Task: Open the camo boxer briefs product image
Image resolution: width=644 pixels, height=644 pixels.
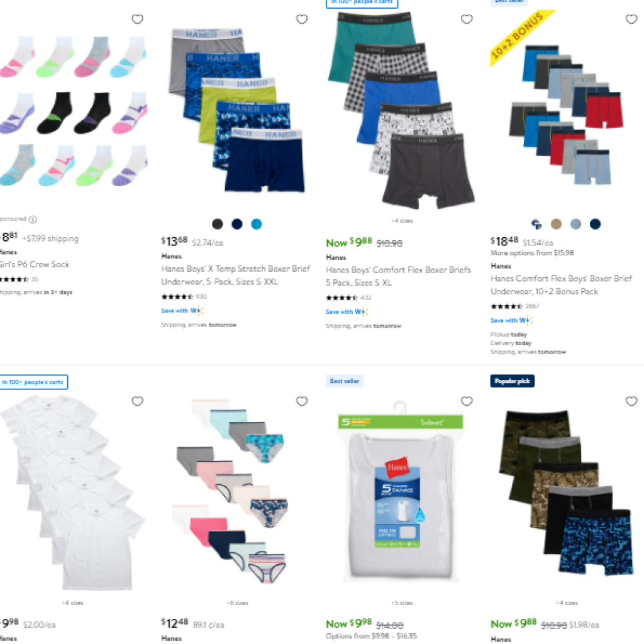Action: pyautogui.click(x=565, y=492)
